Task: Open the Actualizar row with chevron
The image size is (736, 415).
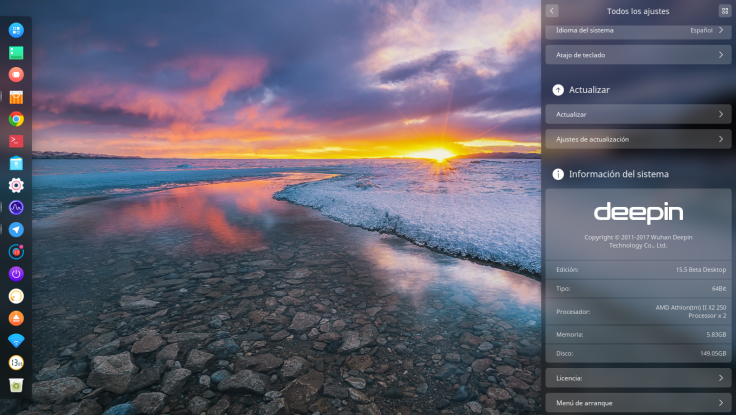Action: (x=638, y=114)
